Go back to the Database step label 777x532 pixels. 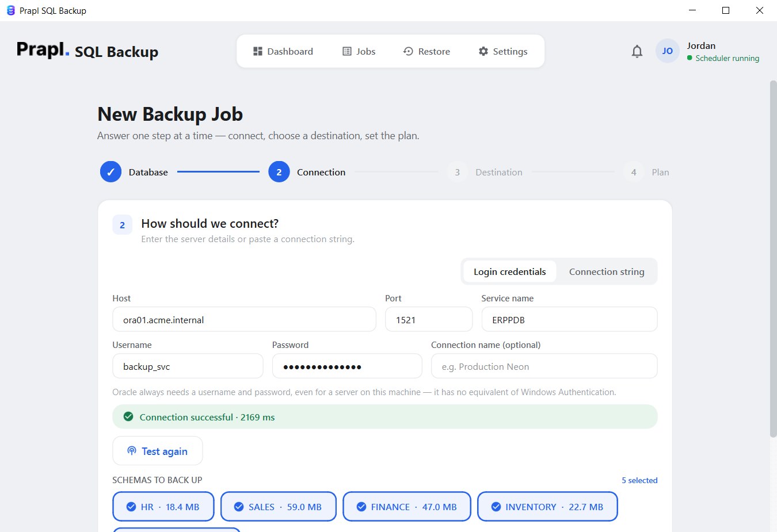[148, 172]
